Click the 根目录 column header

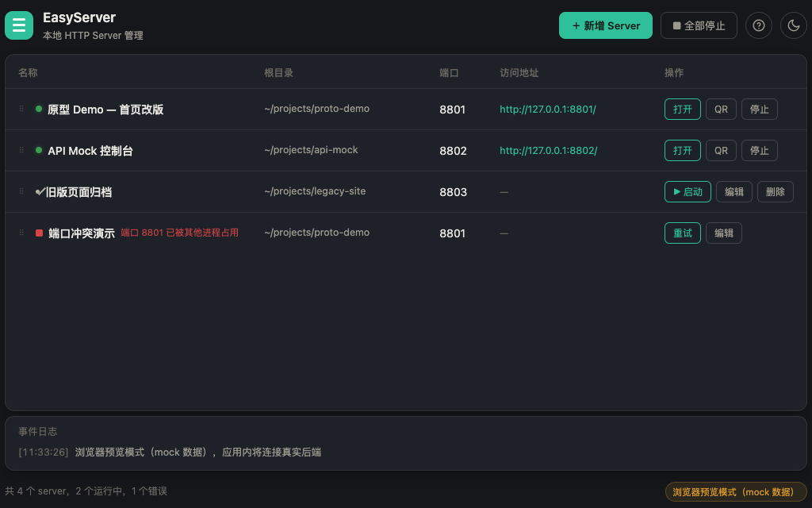[278, 72]
